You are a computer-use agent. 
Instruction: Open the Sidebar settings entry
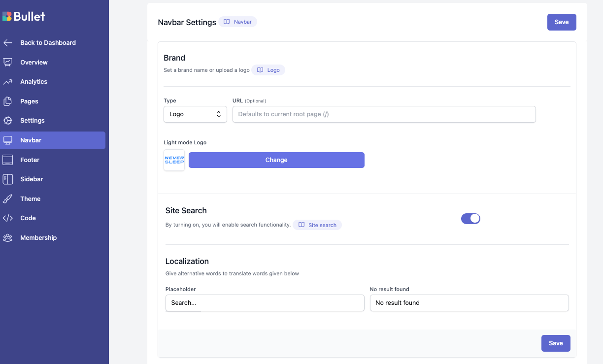pos(32,179)
